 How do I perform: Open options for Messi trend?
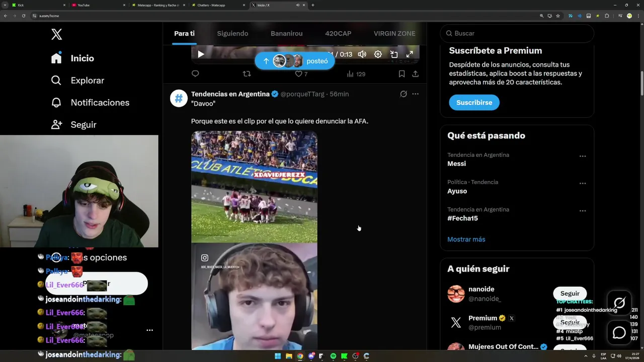(x=583, y=156)
